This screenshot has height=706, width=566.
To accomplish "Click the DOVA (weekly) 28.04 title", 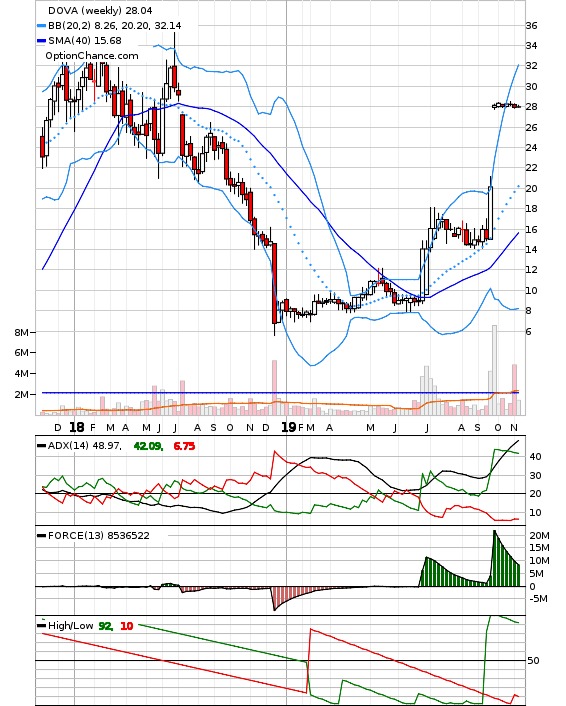I will [x=100, y=10].
